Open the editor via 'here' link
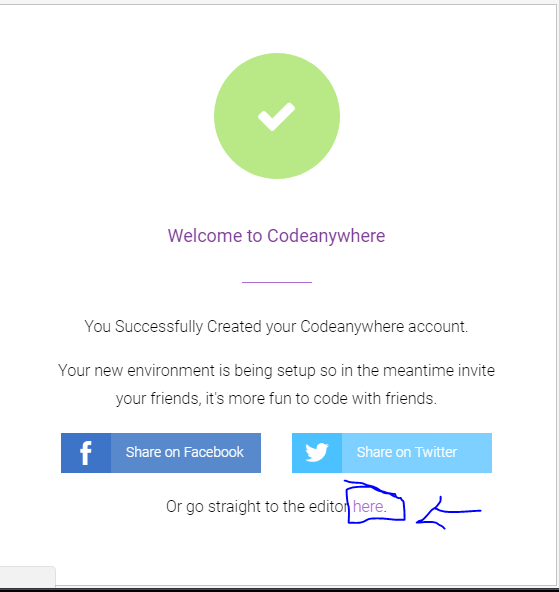The width and height of the screenshot is (559, 592). [368, 506]
